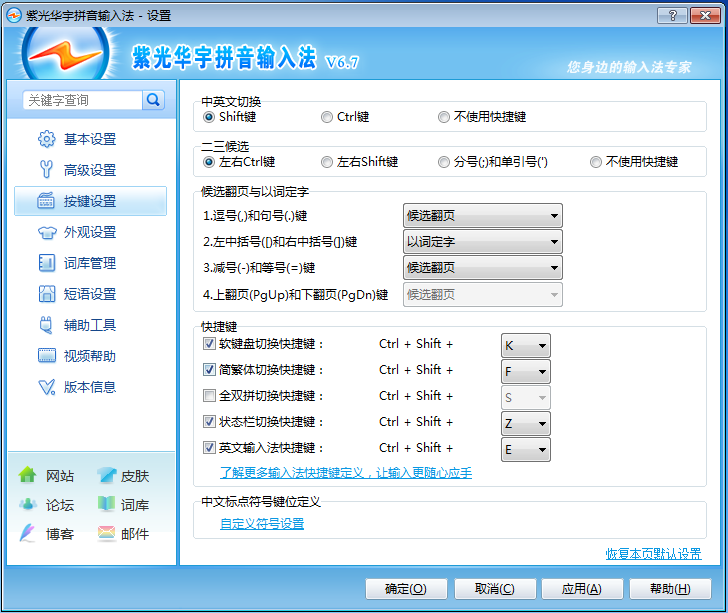Click 恢复本页默认设置 link
Screen dimensions: 728x613
(x=653, y=554)
